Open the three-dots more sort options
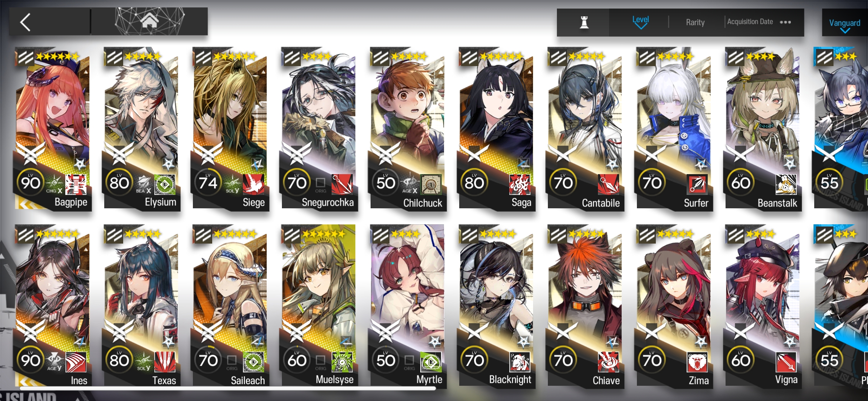Screen dimensions: 868x401 pyautogui.click(x=785, y=22)
